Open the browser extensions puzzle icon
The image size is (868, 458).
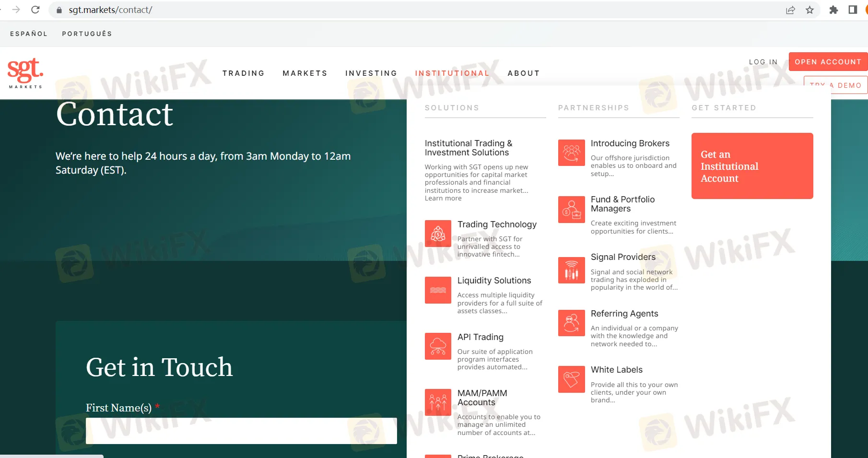click(833, 10)
